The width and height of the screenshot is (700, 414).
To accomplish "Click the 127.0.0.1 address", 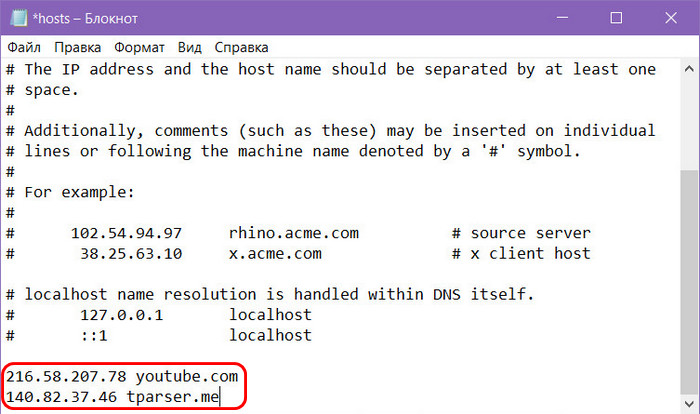I will [121, 315].
